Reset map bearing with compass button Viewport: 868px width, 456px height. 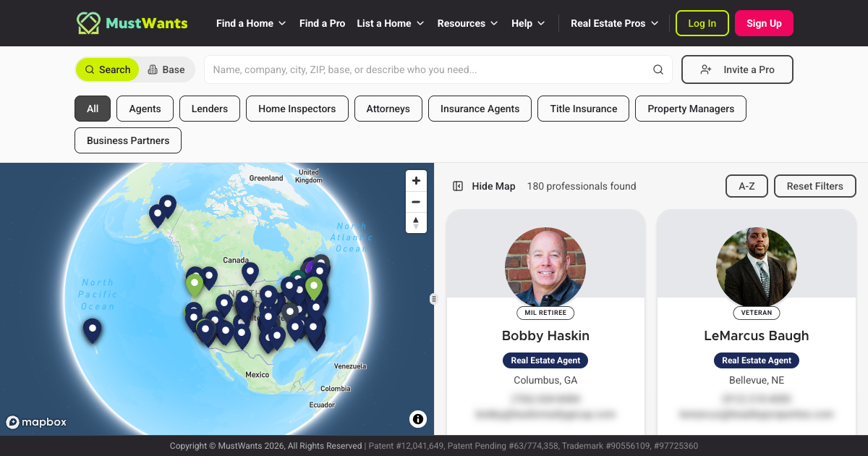pyautogui.click(x=415, y=223)
